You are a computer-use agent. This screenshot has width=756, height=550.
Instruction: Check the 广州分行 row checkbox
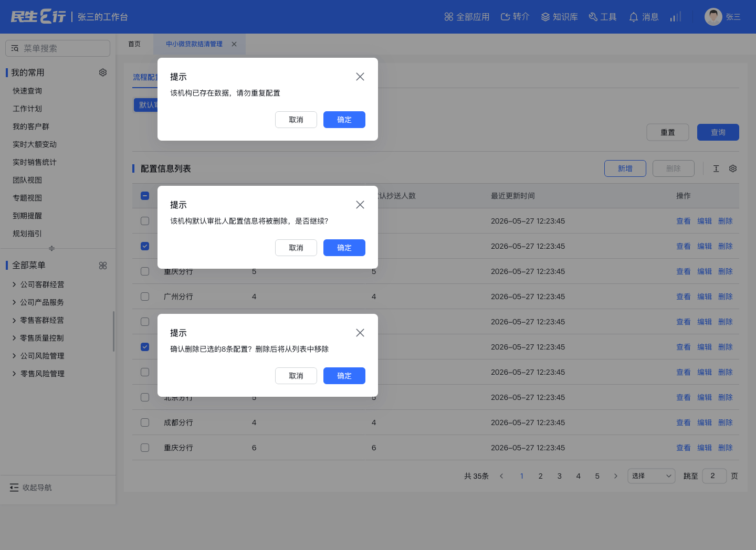(x=145, y=297)
